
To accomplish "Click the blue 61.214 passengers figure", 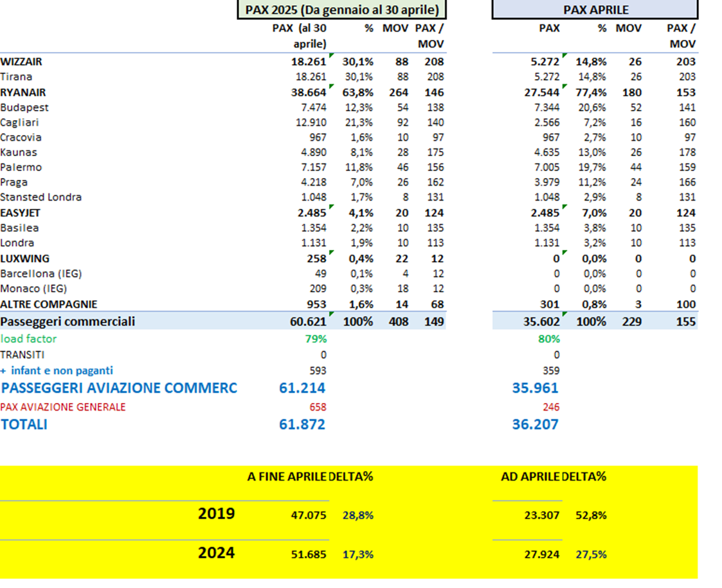I will pyautogui.click(x=302, y=388).
